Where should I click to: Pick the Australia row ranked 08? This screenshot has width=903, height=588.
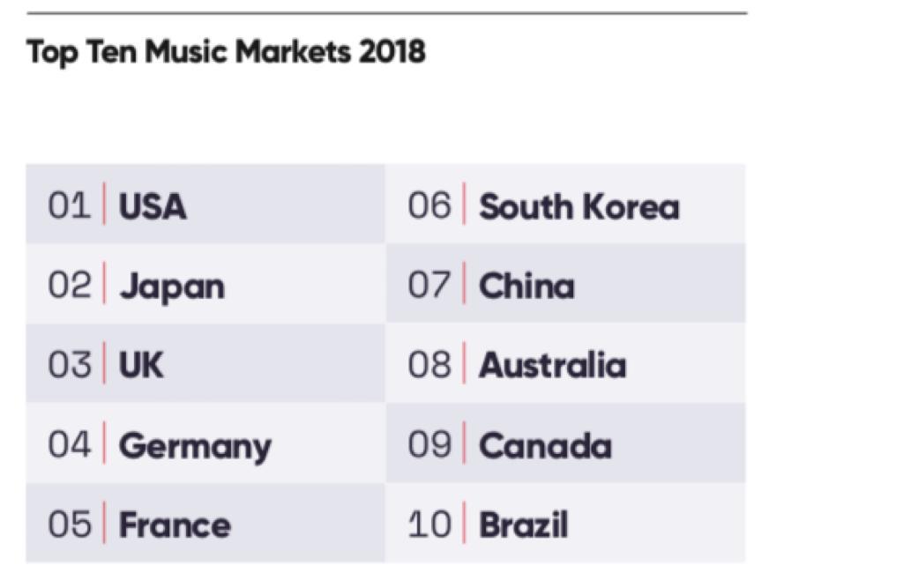[x=565, y=363]
